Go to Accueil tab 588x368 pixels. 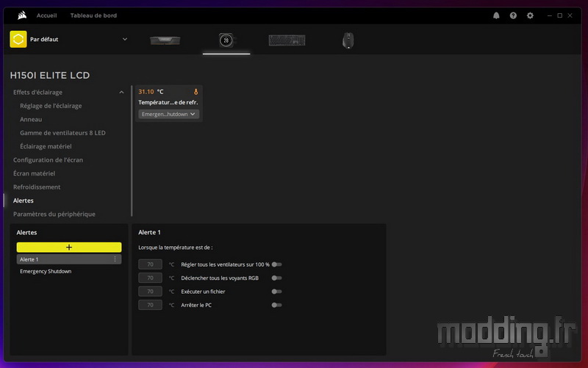pos(46,15)
